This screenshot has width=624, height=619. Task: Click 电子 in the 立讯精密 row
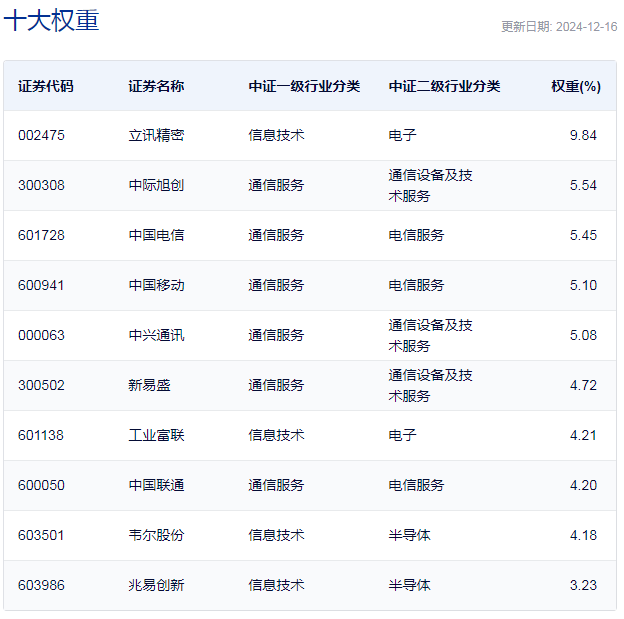(402, 135)
